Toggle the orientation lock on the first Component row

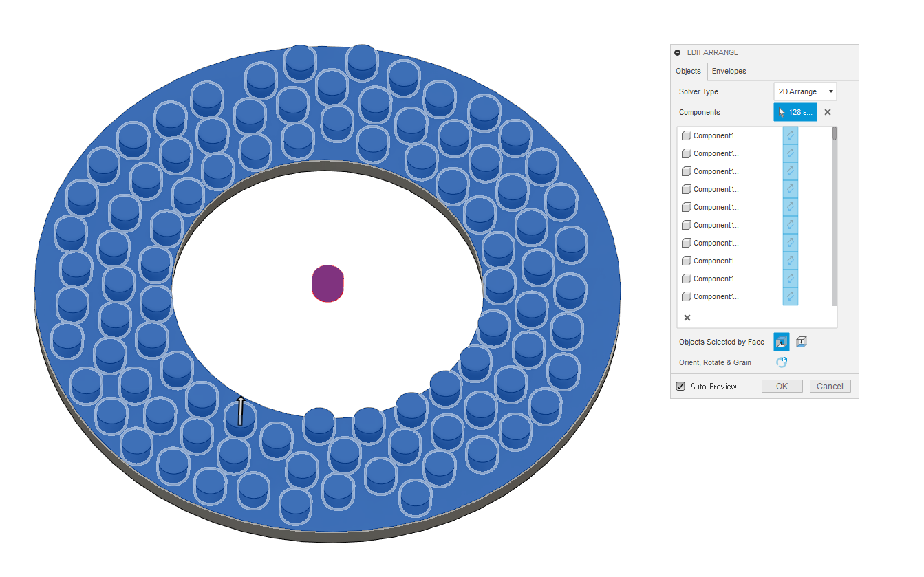(x=790, y=135)
